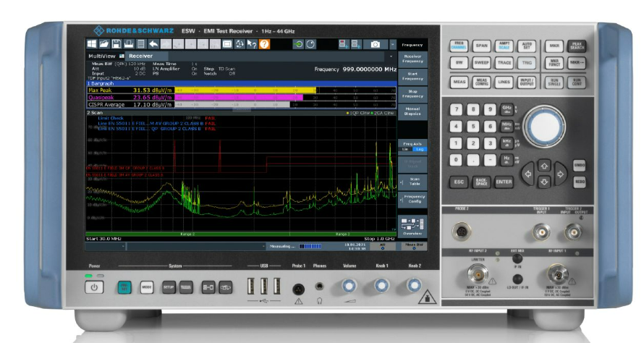Toggle the RUN CONT hardware key
The image size is (644, 343).
click(577, 83)
